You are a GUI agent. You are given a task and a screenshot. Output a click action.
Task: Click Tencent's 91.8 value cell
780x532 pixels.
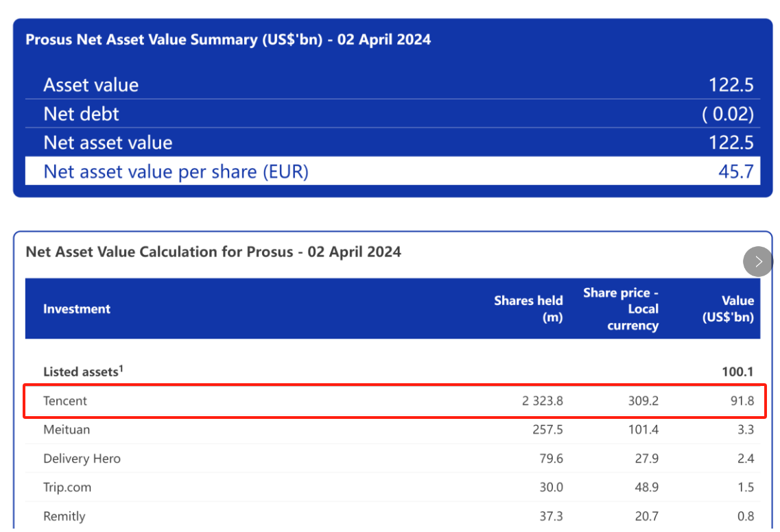[742, 401]
